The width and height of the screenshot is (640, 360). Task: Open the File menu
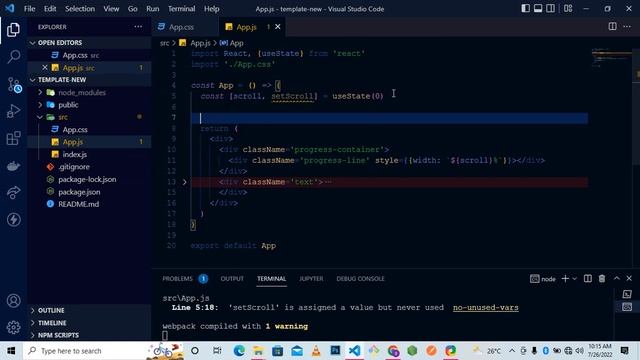29,9
